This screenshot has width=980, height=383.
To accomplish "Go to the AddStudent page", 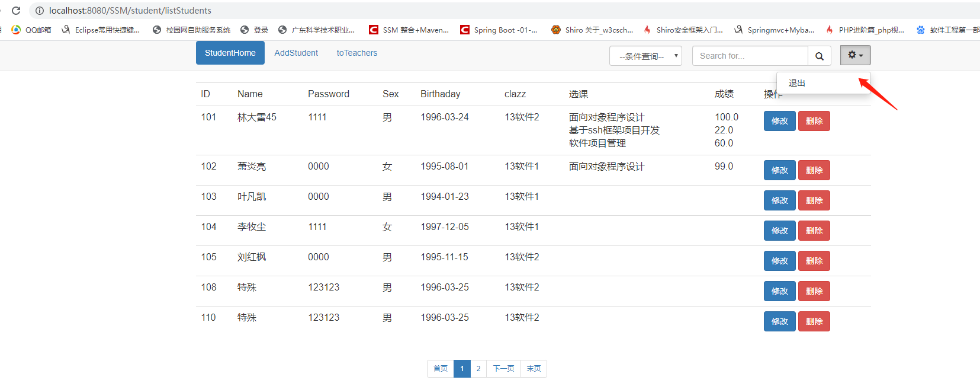I will point(296,53).
